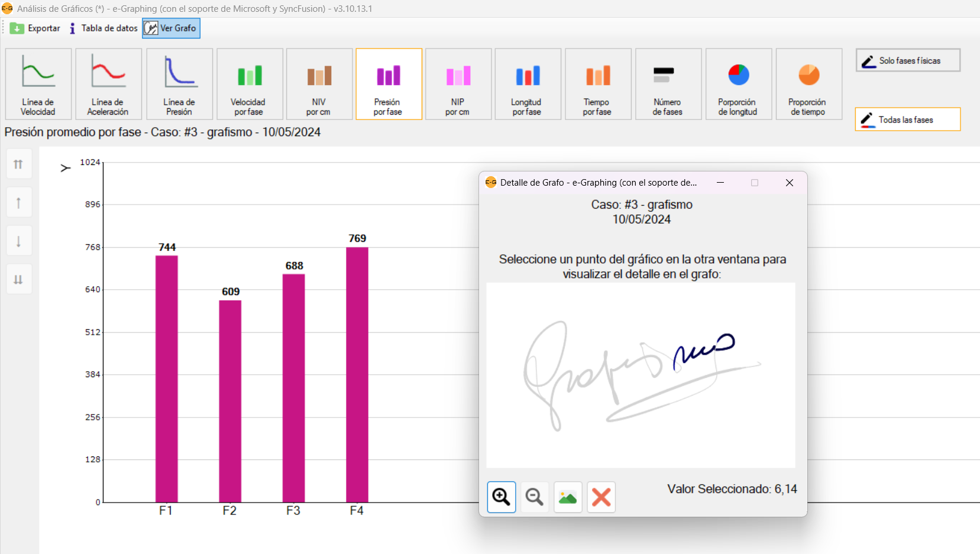The height and width of the screenshot is (554, 980).
Task: Zoom out on the signature graph
Action: coord(535,497)
